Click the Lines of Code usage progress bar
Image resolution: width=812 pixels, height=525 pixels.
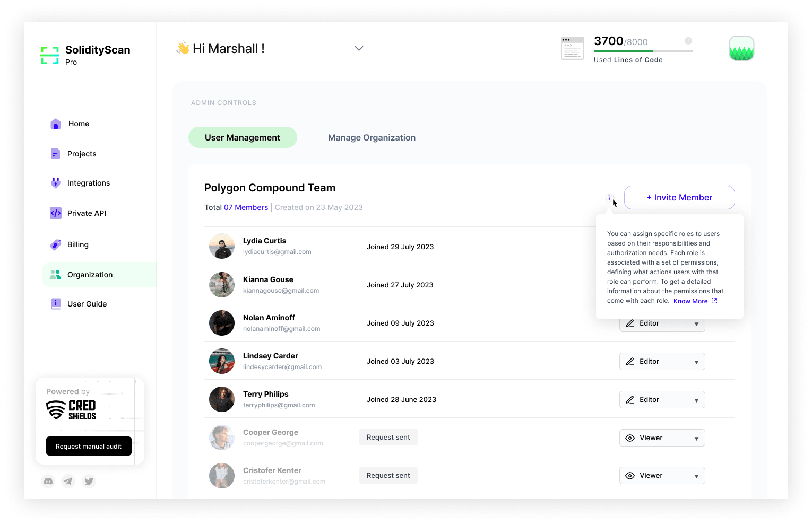pyautogui.click(x=643, y=51)
